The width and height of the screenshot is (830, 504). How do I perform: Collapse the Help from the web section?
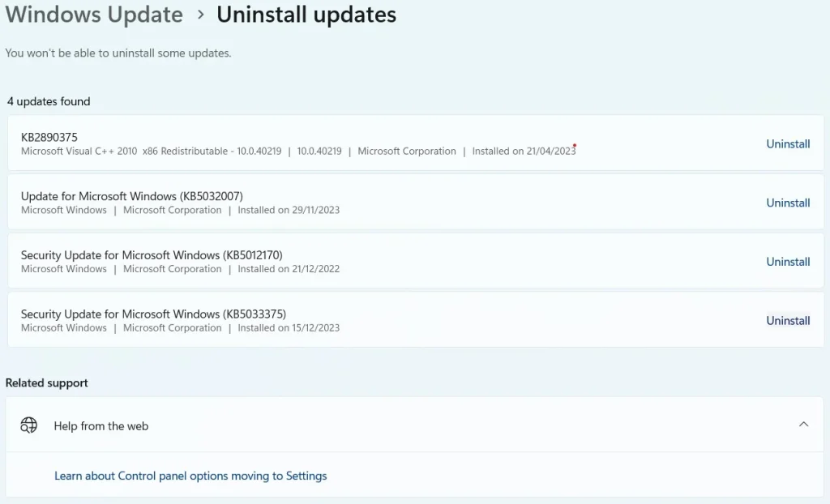point(803,425)
